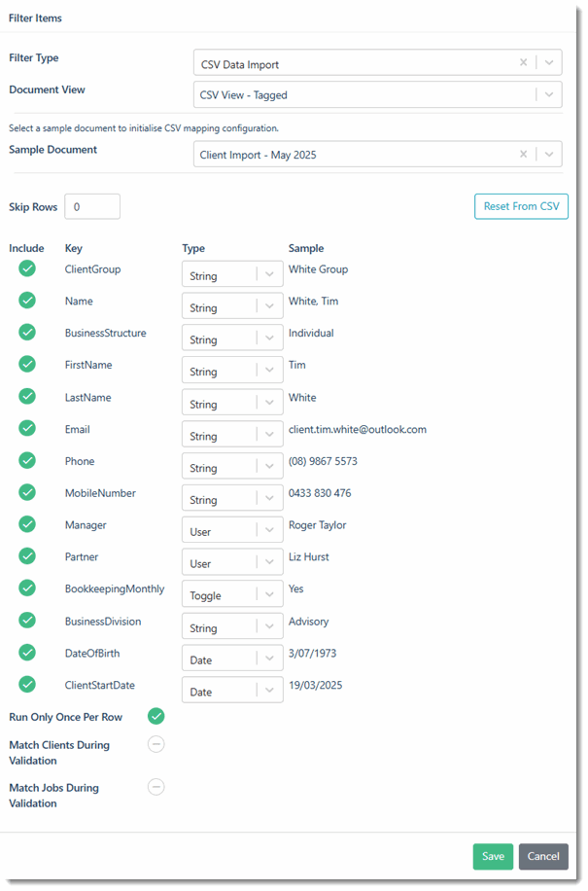
Task: Open the Name type dropdown
Action: (x=232, y=306)
